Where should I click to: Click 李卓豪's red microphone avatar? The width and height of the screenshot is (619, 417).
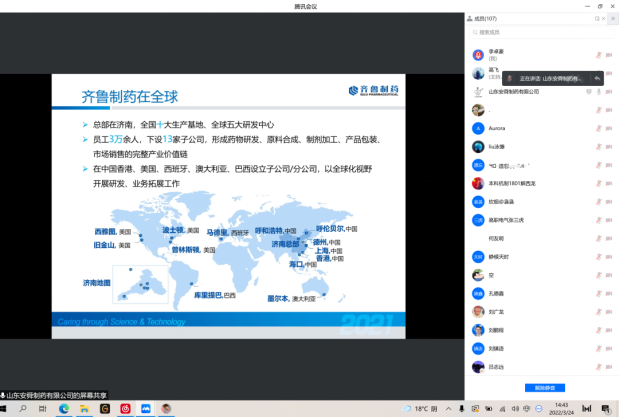click(478, 55)
